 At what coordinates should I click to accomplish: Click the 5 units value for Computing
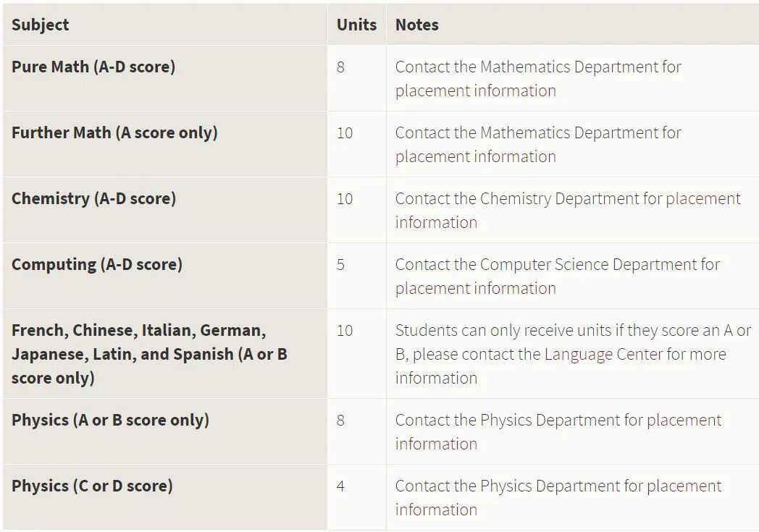coord(341,264)
